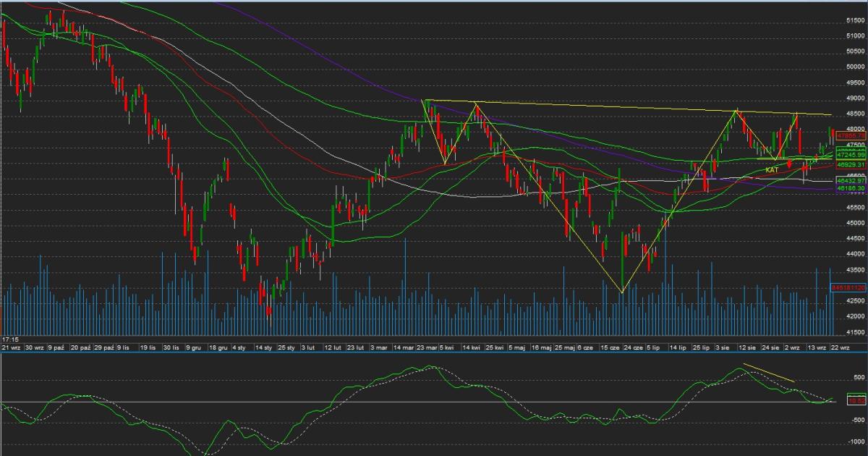The width and height of the screenshot is (868, 456).
Task: Select the green 47245.99 moving average label
Action: 851,155
